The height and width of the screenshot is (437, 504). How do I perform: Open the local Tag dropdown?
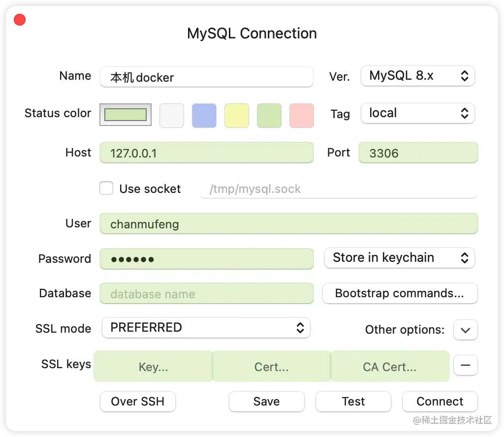tap(417, 113)
